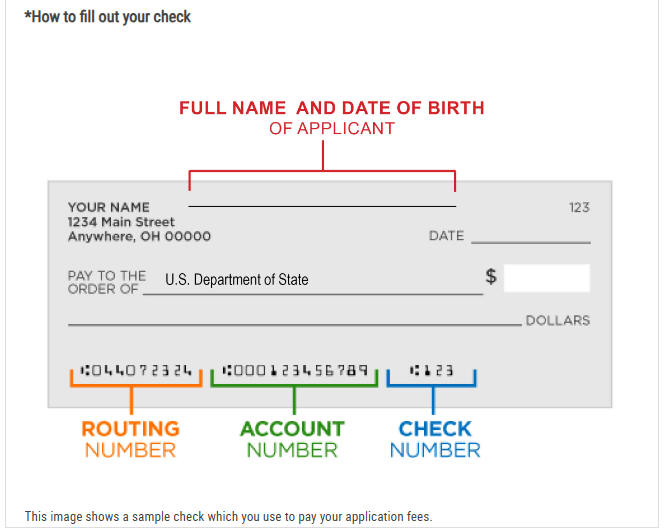This screenshot has width=665, height=529.
Task: Click the written amount line before DOLLARS
Action: (x=295, y=325)
